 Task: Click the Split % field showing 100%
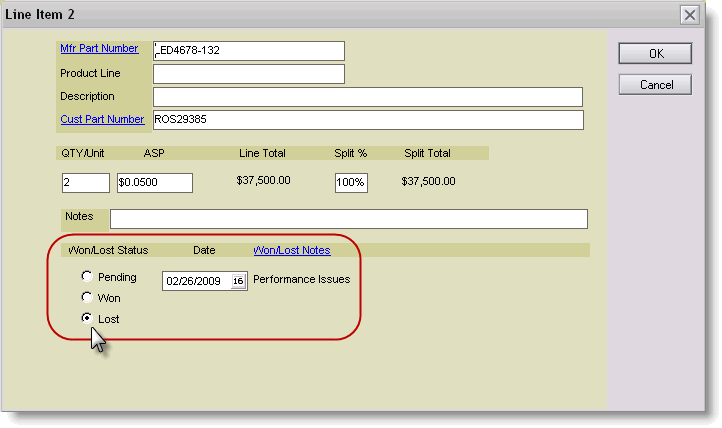click(351, 183)
